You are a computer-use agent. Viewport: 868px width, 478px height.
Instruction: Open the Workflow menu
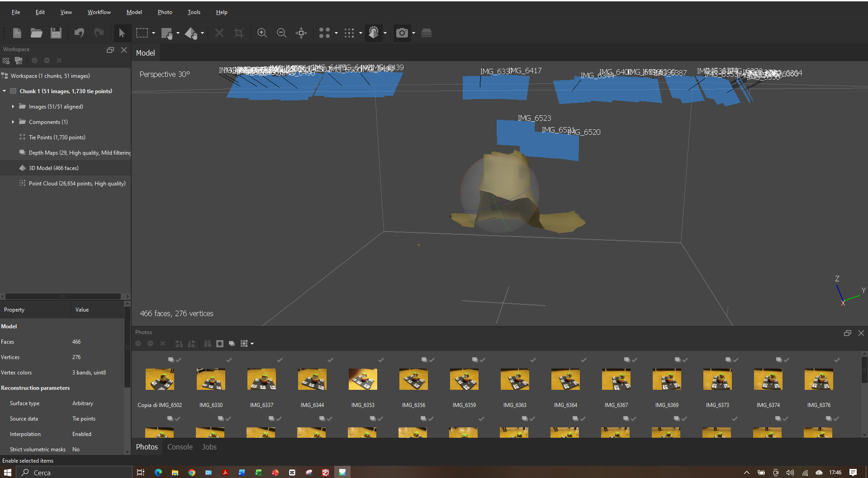99,12
